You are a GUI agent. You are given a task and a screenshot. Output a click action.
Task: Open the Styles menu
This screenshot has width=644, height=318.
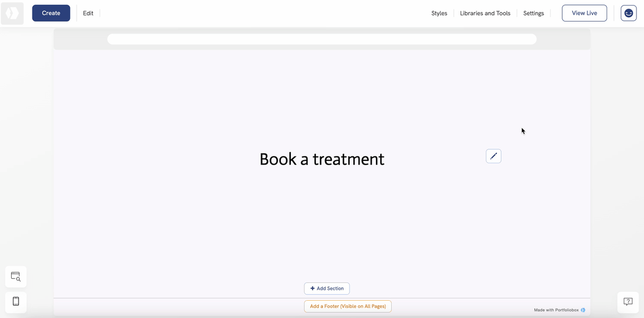click(x=439, y=14)
